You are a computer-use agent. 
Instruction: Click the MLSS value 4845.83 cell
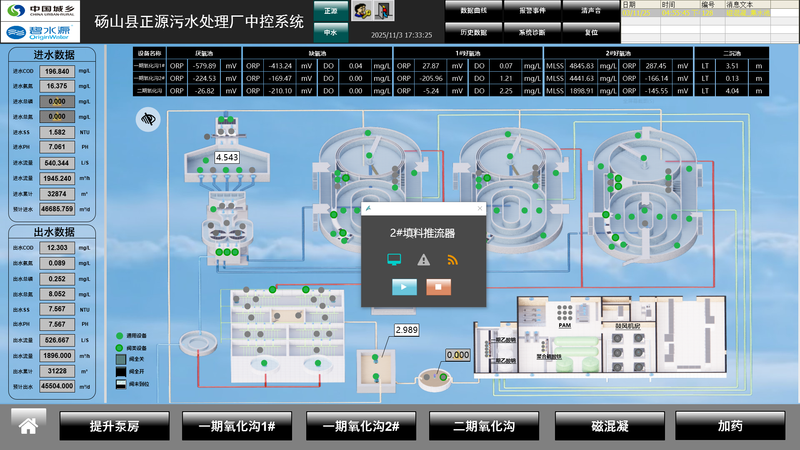(x=582, y=66)
